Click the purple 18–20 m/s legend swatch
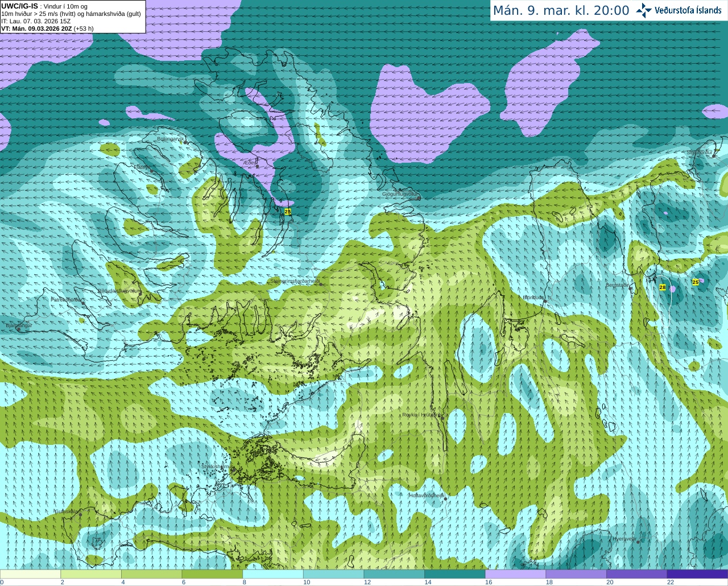 coord(576,573)
